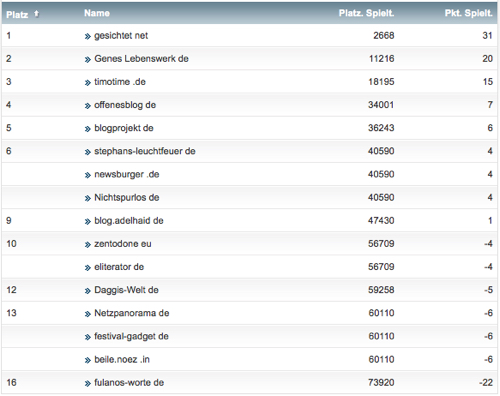The height and width of the screenshot is (396, 500).
Task: Select the value 47430 in blog.adelhaid row
Action: tap(381, 221)
